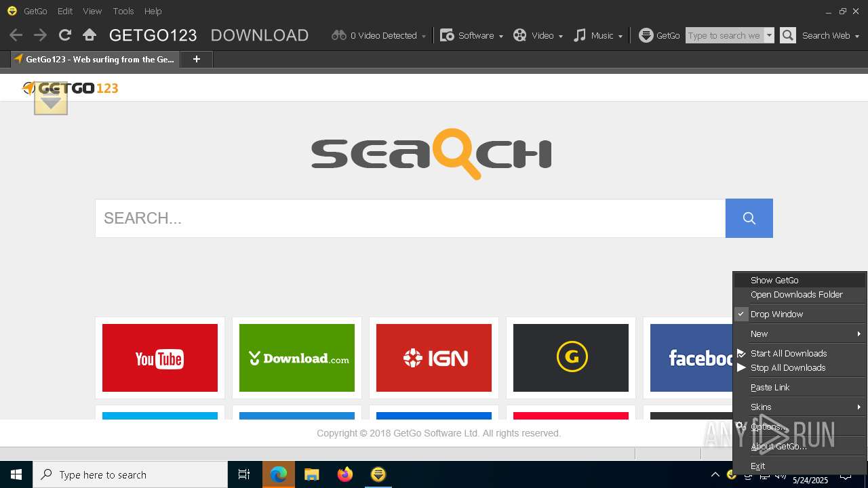Click the GETGO123 page logo
Image resolution: width=868 pixels, height=488 pixels.
pyautogui.click(x=71, y=88)
